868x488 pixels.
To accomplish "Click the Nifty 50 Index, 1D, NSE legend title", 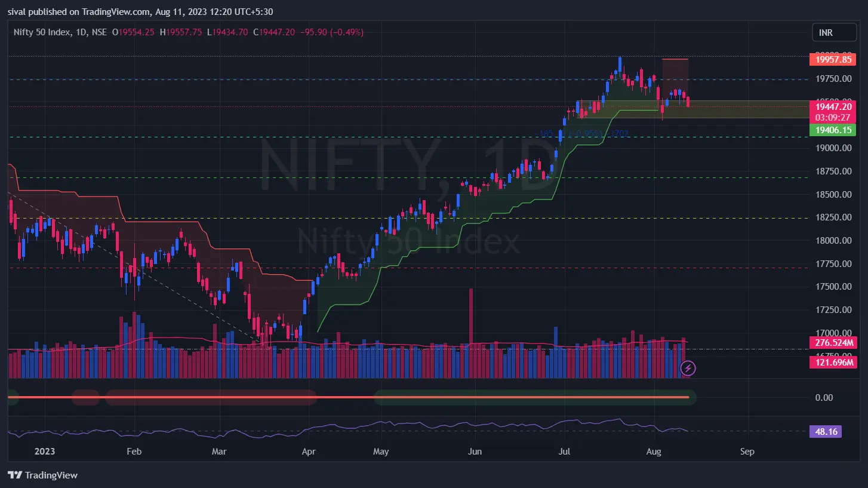I will point(60,32).
